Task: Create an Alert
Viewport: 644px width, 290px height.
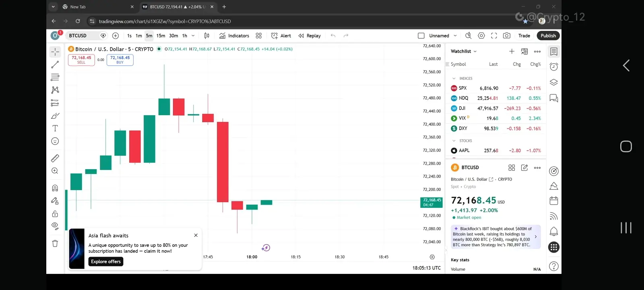Action: pos(281,36)
